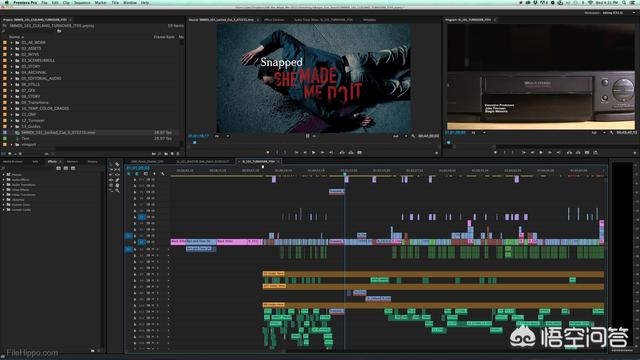Click trash Clear icon in Project panel
The width and height of the screenshot is (640, 360).
click(x=178, y=154)
